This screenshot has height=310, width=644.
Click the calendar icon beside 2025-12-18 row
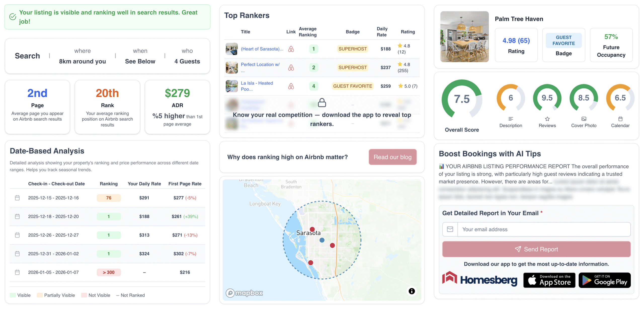point(17,216)
